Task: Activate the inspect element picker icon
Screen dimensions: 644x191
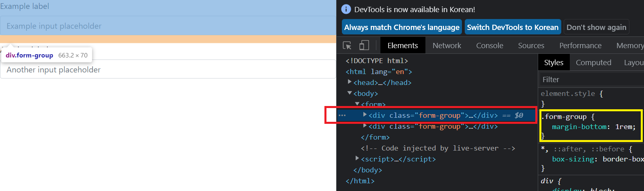Action: pyautogui.click(x=347, y=45)
